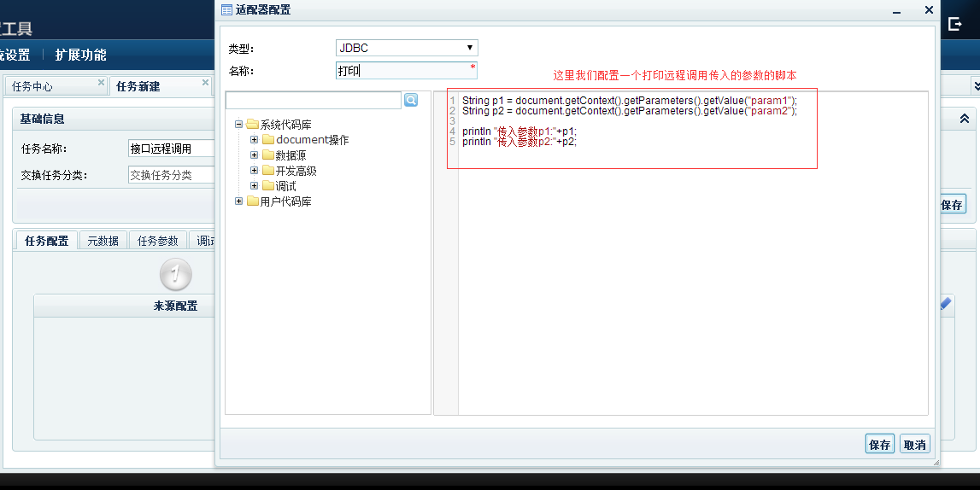Image resolution: width=980 pixels, height=490 pixels.
Task: Expand the 用户代码库 tree node
Action: [x=238, y=201]
